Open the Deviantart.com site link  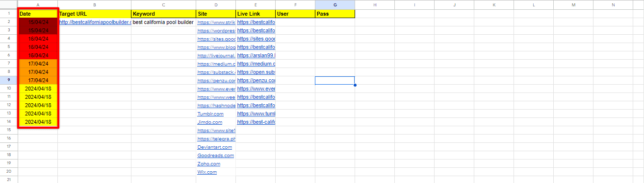(215, 147)
